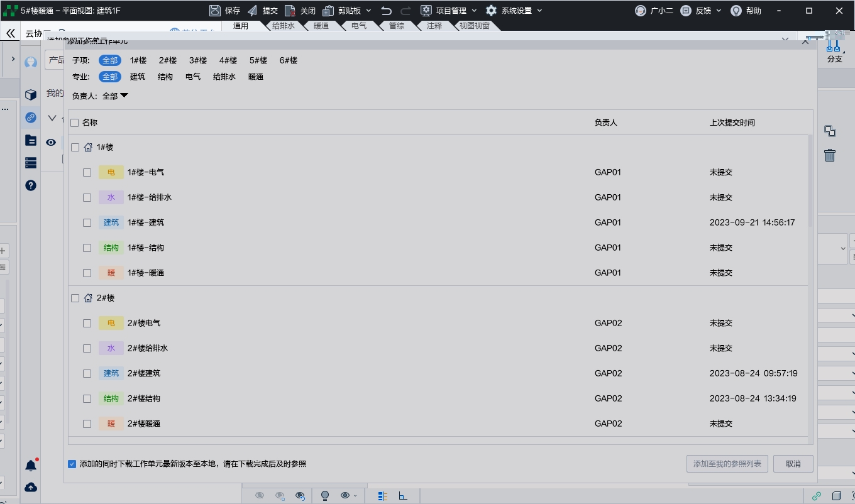Toggle the eye visibility icon in left panel
Viewport: 855px width, 504px height.
pyautogui.click(x=51, y=143)
